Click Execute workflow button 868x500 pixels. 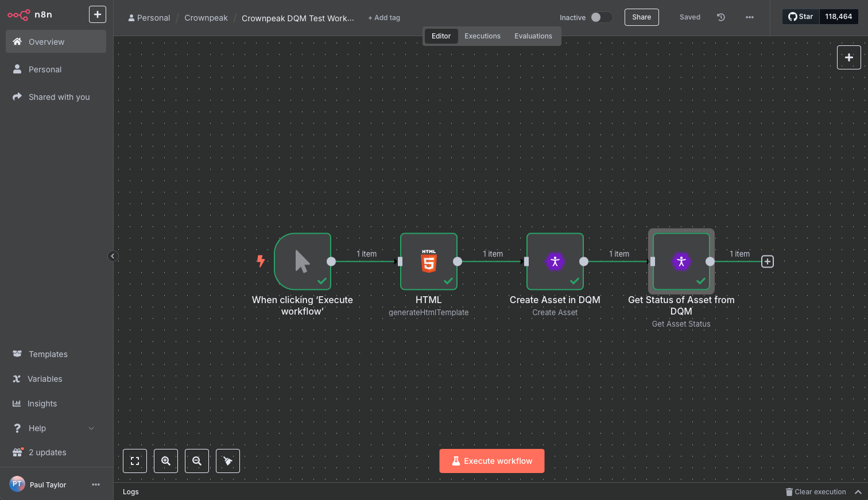(x=492, y=461)
